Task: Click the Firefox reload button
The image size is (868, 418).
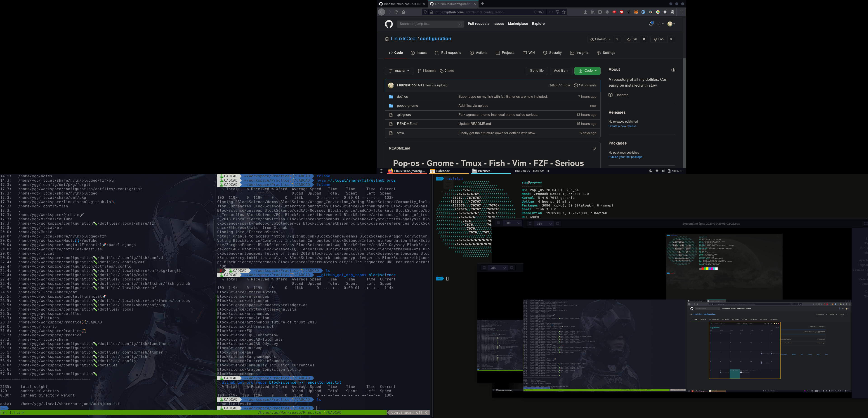Action: [x=396, y=12]
